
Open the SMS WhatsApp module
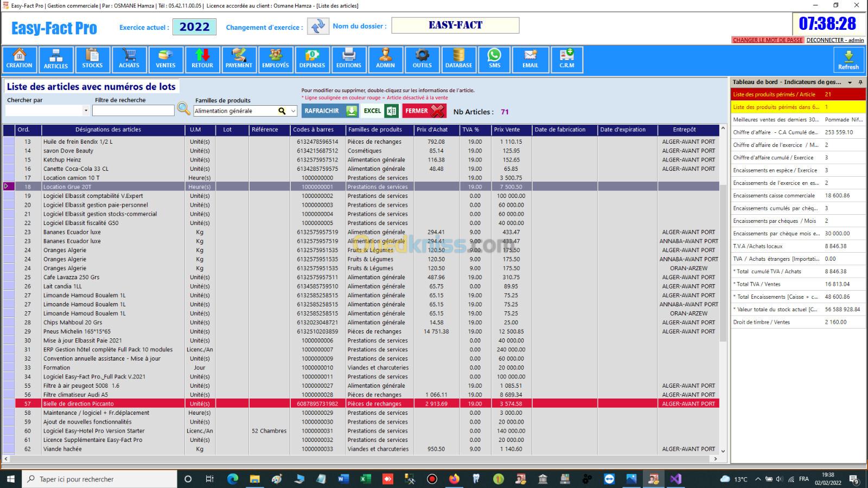point(494,59)
